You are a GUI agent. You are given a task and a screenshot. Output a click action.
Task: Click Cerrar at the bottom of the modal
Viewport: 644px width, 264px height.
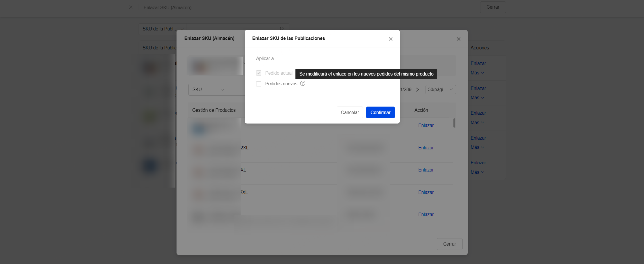[449, 244]
